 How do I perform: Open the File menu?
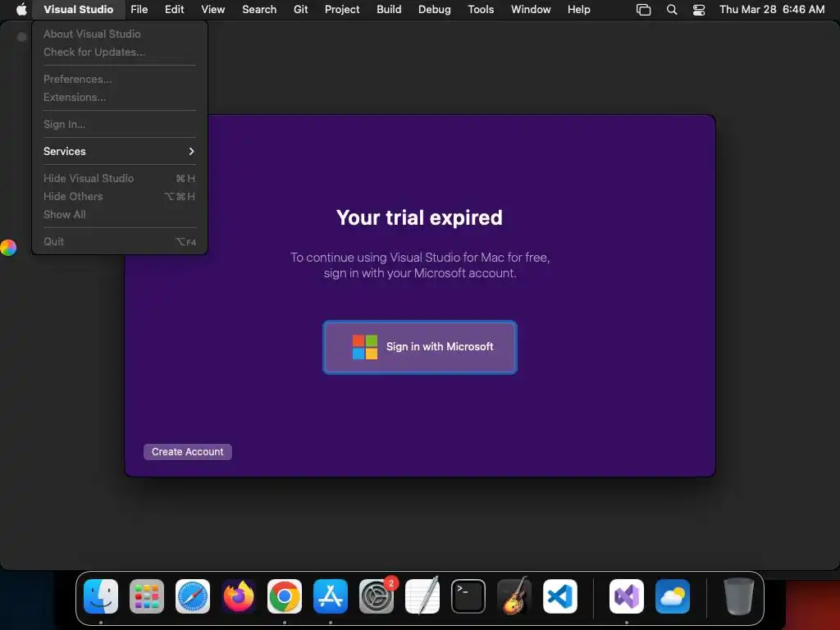139,9
